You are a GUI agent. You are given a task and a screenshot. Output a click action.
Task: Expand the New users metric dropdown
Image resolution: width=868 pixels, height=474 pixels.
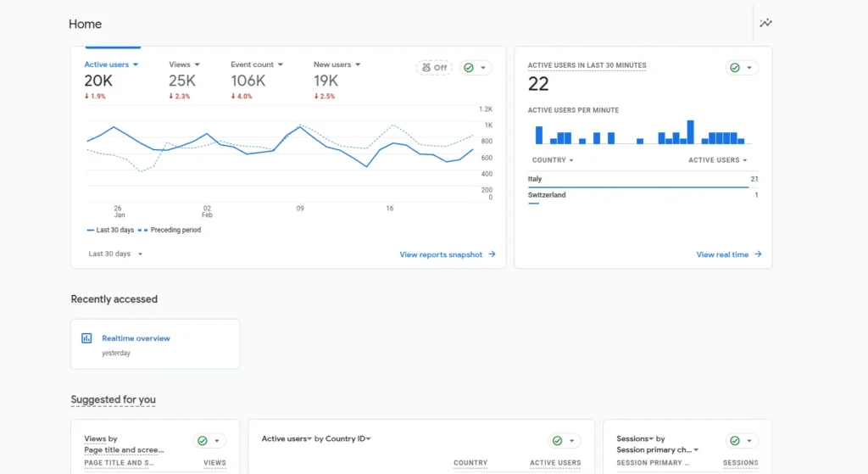pyautogui.click(x=358, y=64)
